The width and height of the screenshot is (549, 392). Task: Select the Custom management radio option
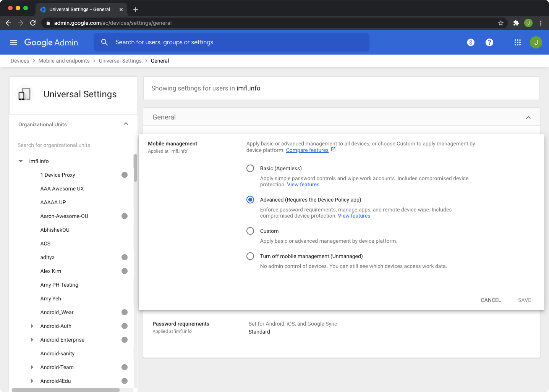point(250,231)
